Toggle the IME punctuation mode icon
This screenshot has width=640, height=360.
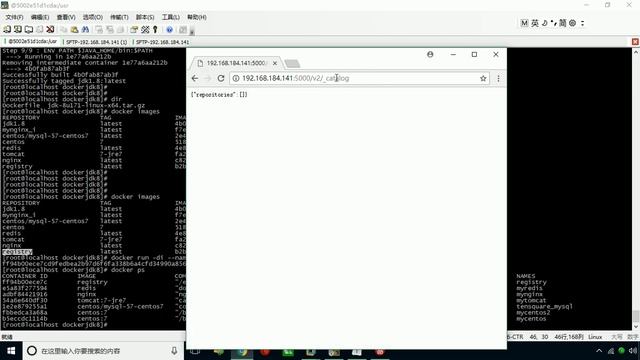[x=553, y=23]
